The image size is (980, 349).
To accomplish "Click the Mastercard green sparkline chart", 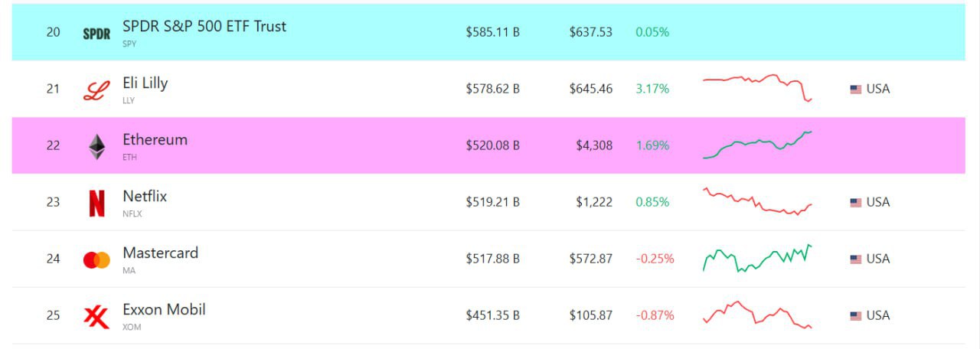I will pos(757,258).
